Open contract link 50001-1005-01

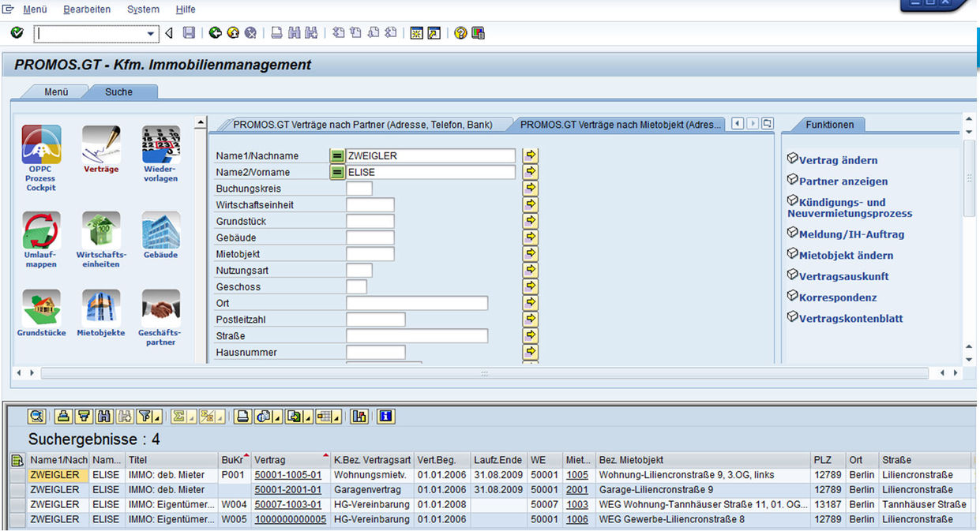(287, 475)
